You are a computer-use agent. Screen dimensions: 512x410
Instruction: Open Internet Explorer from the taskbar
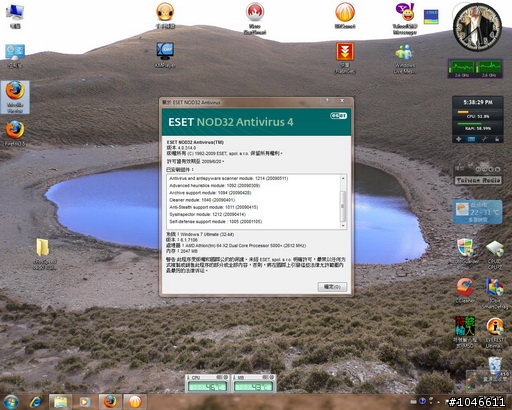(36, 402)
